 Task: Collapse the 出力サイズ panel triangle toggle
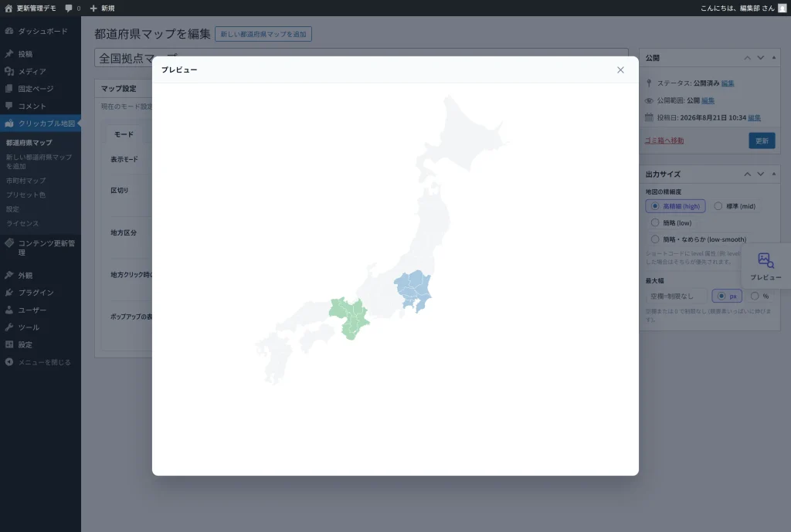pos(774,174)
